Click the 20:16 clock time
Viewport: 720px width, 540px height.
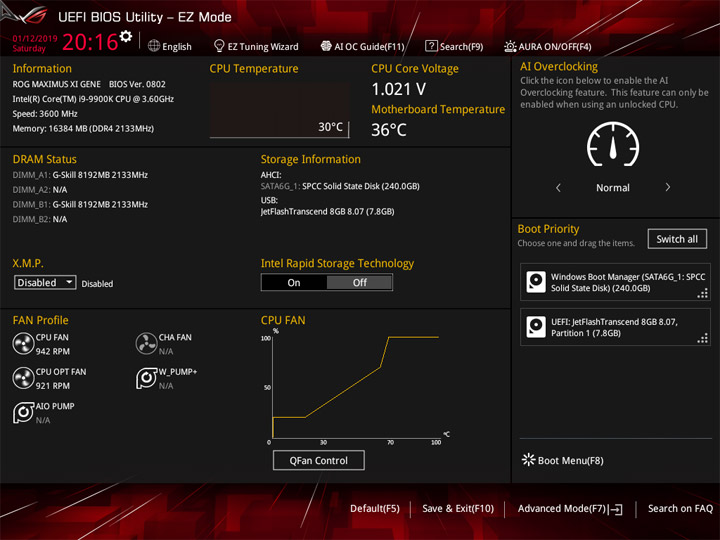pos(90,42)
